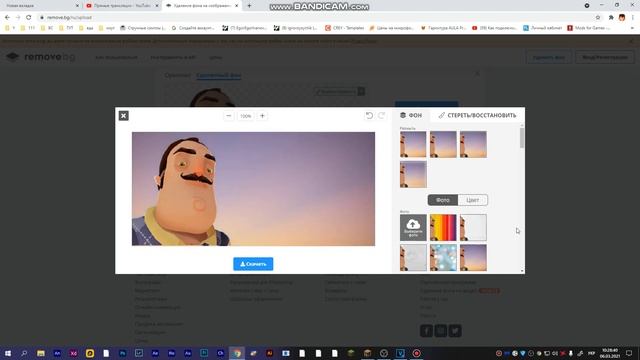Open File Explorer from the taskbar
The width and height of the screenshot is (640, 360).
[40, 353]
